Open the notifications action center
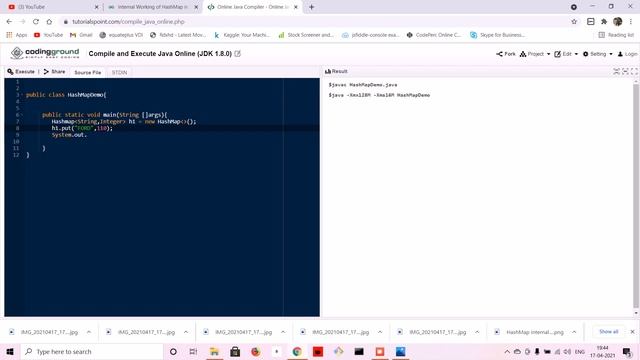 [x=627, y=351]
